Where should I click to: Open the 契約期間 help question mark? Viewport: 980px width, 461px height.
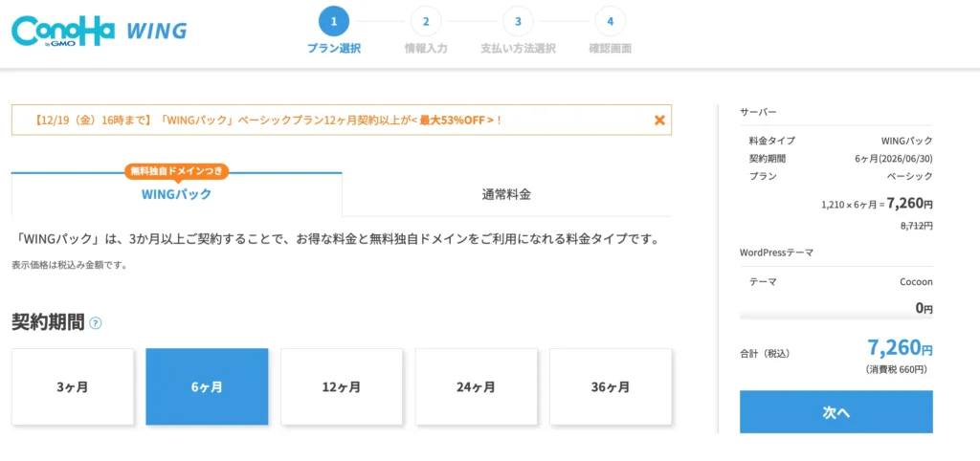click(x=95, y=323)
